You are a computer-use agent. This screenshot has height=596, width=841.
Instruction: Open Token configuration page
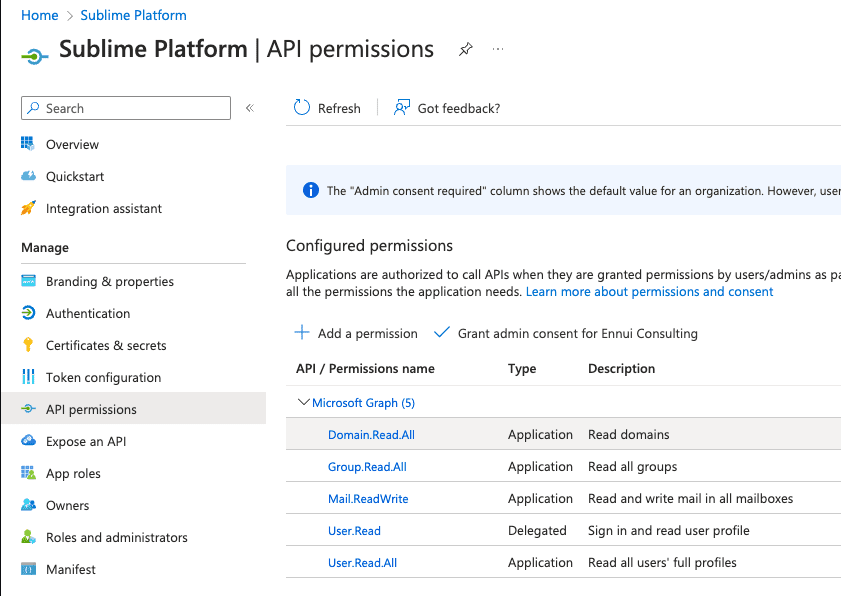104,378
